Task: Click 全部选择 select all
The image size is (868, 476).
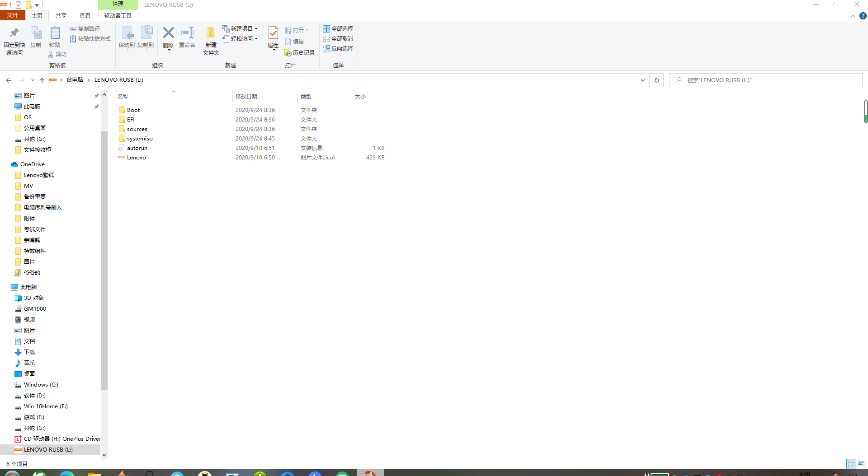Action: click(x=338, y=28)
